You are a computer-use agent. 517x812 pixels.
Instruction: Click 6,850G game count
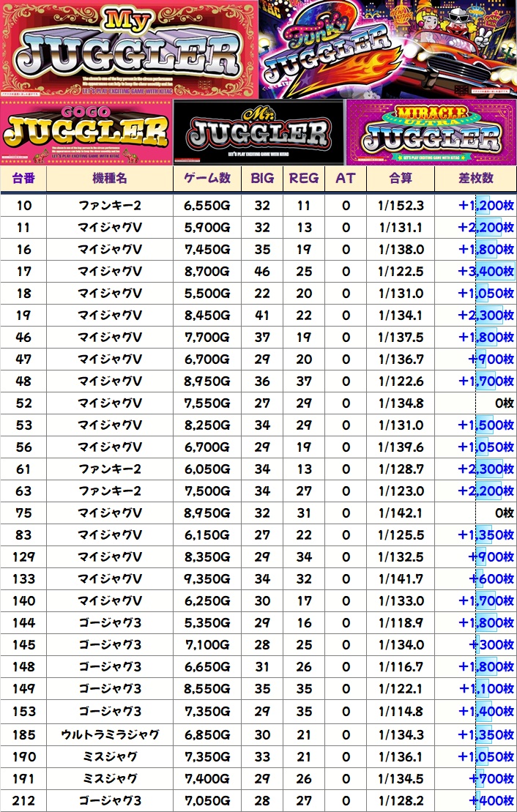207,734
